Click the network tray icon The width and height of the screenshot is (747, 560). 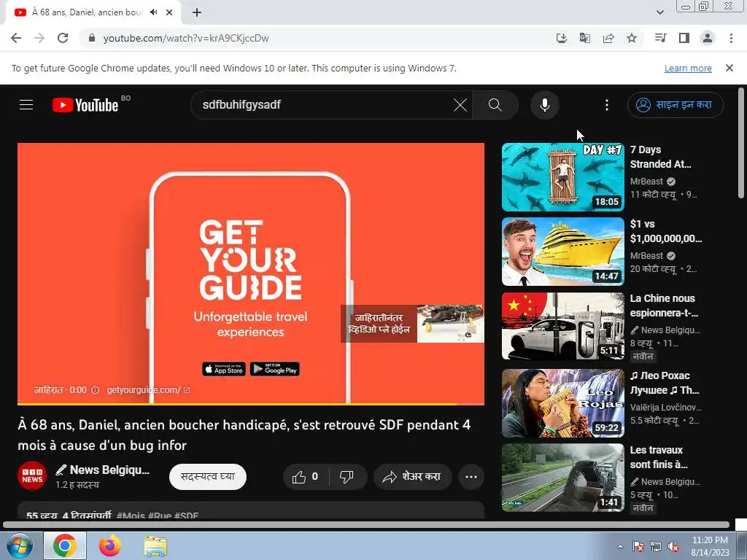[x=656, y=547]
